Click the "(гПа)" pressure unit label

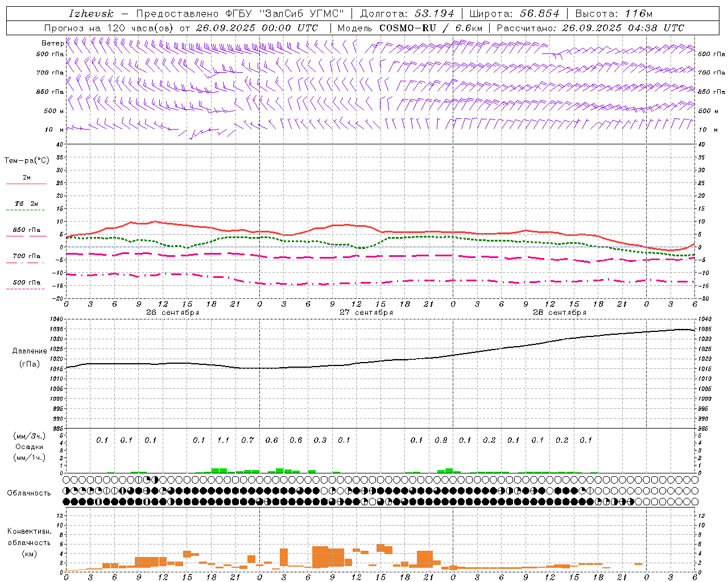[28, 364]
